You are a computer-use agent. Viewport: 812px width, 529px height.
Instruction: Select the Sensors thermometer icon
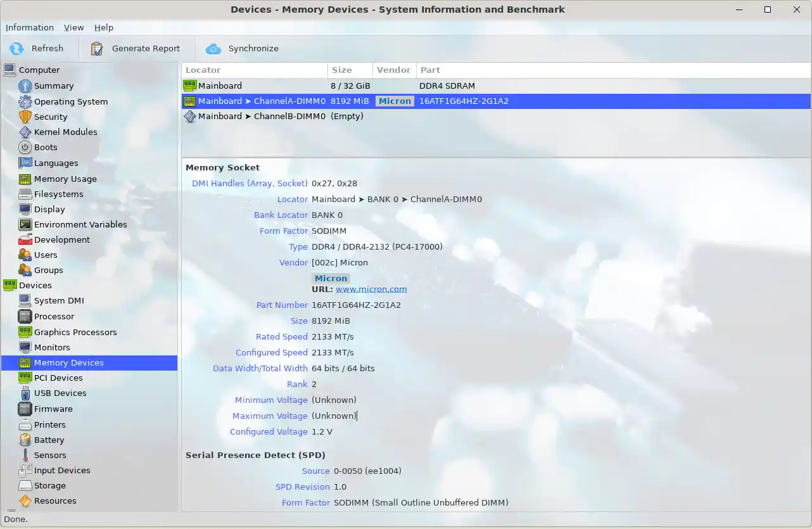[25, 455]
